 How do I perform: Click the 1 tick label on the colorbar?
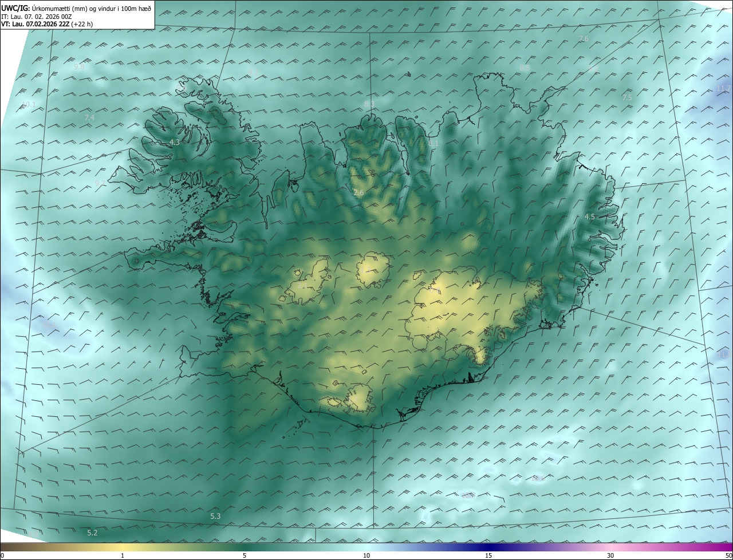coord(123,555)
